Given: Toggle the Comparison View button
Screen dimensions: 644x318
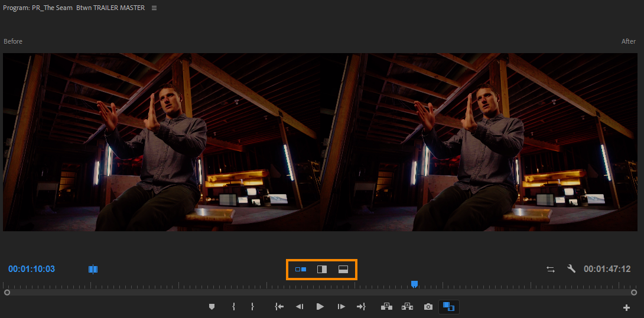Looking at the screenshot, I should 449,307.
